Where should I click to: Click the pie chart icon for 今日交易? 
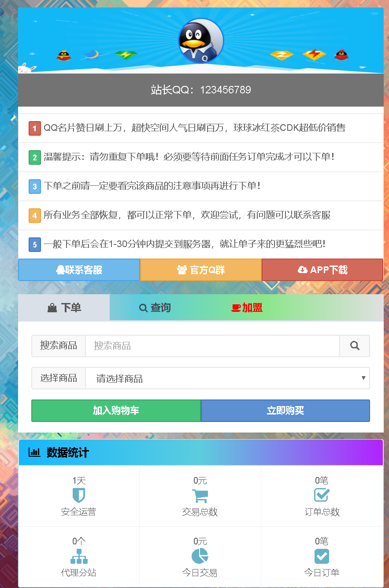[200, 556]
